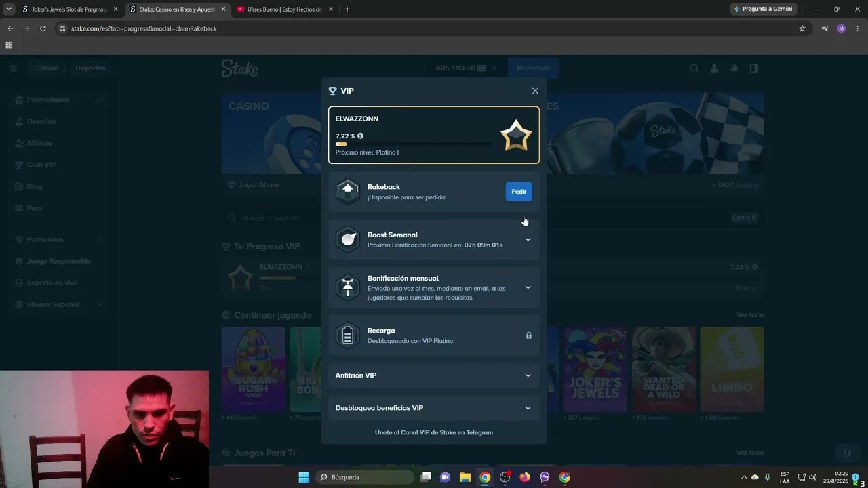Viewport: 868px width, 488px height.
Task: Open the Joker's Jewels game thumbnail
Action: 595,369
